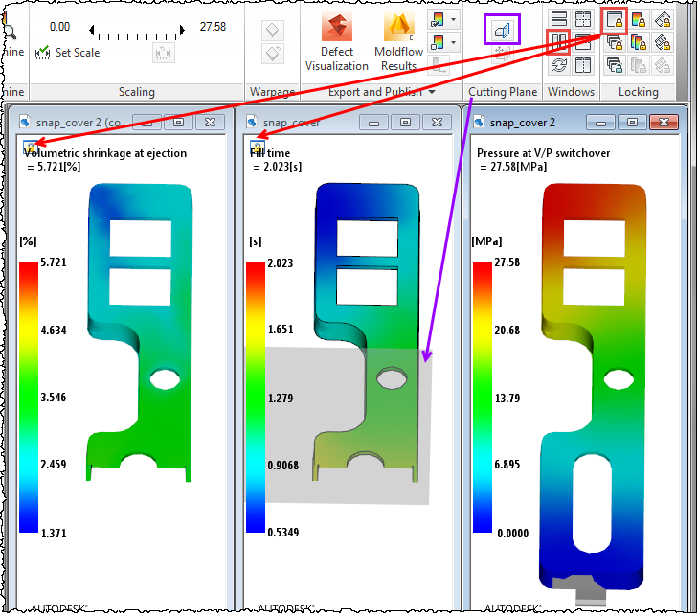Open dropdown arrow beside check-marked plot icon
The image size is (698, 616).
click(453, 19)
